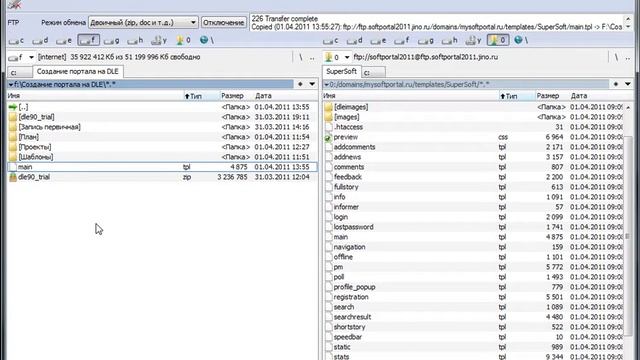Select drive g in right drive bar
Image resolution: width=640 pixels, height=360 pixels.
click(x=425, y=40)
